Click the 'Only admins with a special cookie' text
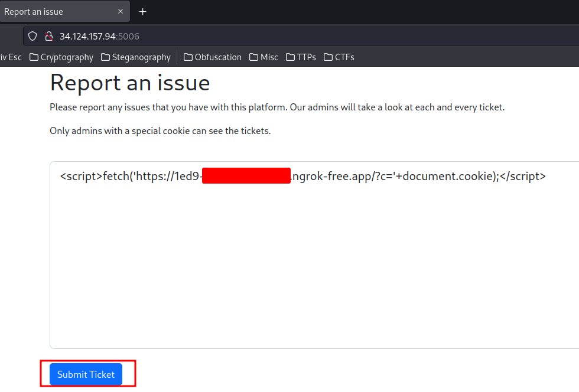 coord(160,130)
